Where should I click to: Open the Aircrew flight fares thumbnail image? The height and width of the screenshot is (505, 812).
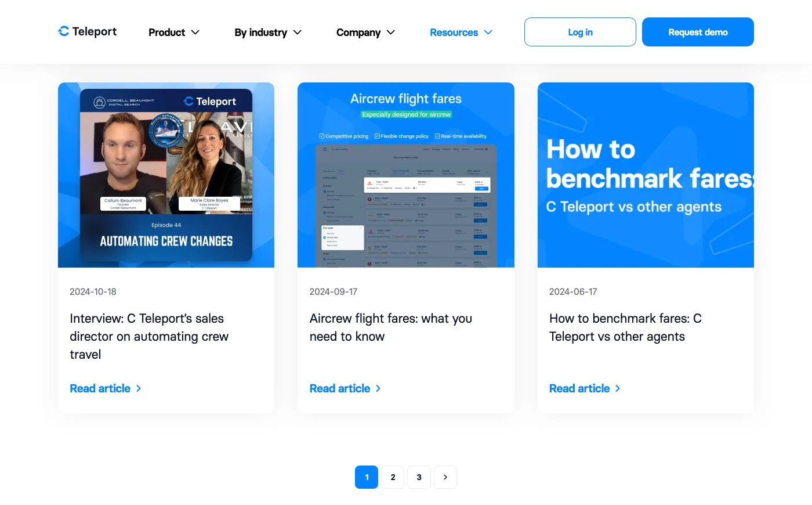click(x=405, y=175)
